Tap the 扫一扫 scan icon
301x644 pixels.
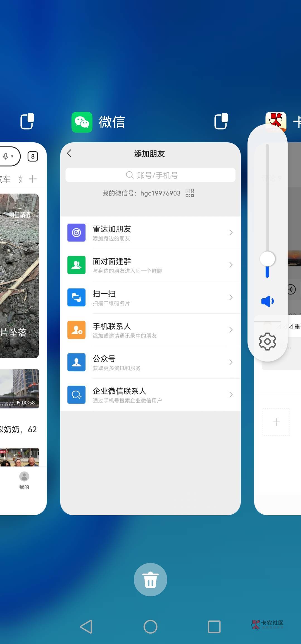[x=76, y=297]
